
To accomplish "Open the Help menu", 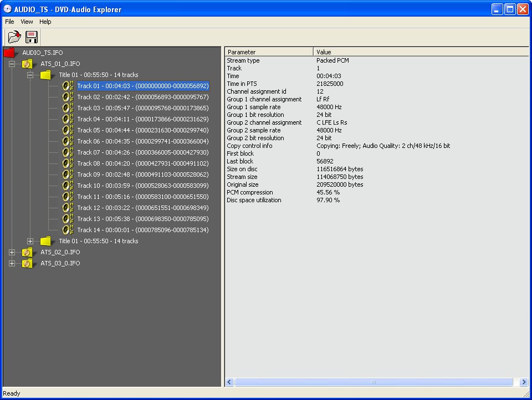I will pyautogui.click(x=45, y=22).
